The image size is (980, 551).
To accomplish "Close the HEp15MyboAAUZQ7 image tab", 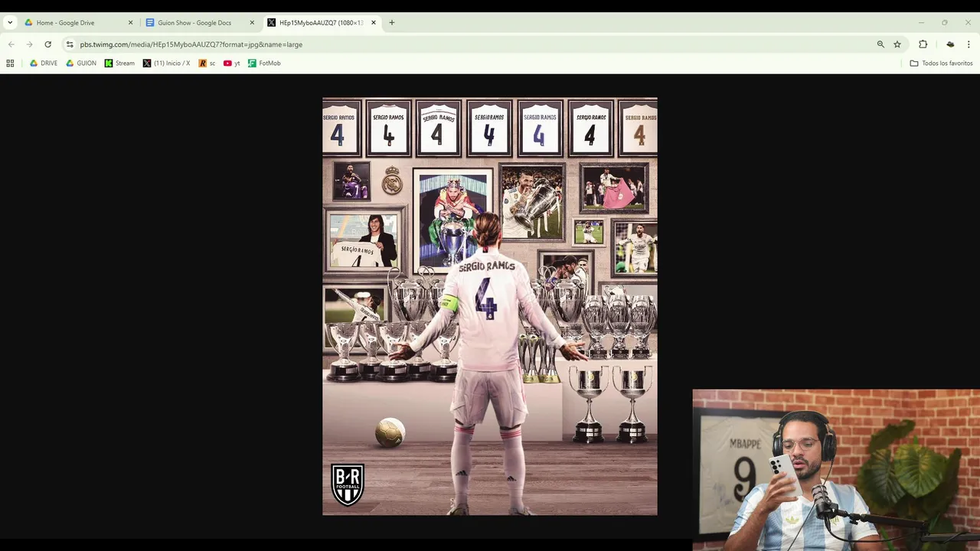I will point(374,23).
